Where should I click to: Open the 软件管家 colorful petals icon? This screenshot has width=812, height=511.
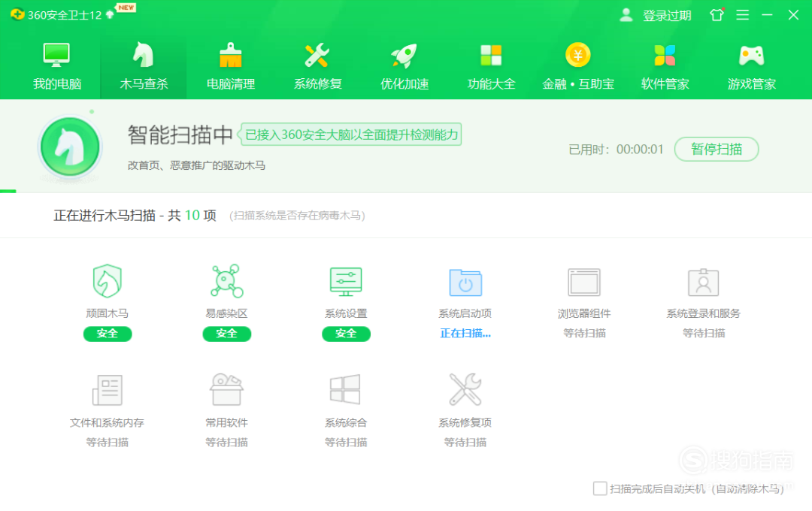(x=665, y=55)
